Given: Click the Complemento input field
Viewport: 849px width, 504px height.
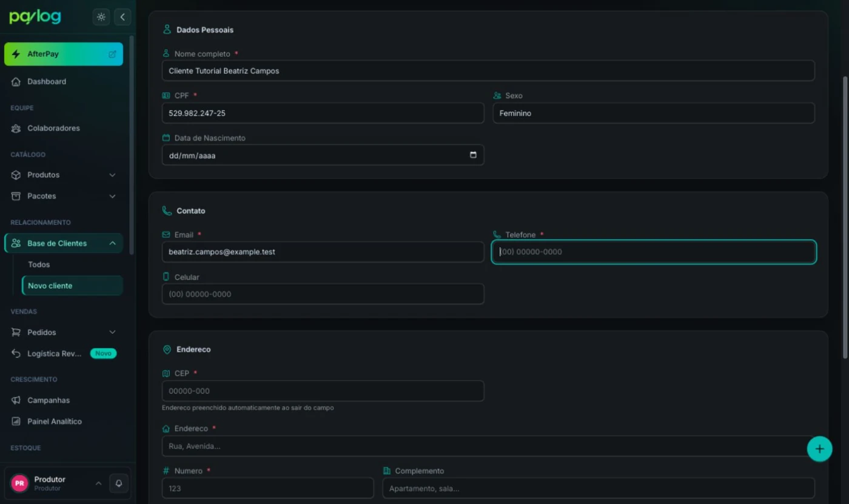Looking at the screenshot, I should point(599,488).
